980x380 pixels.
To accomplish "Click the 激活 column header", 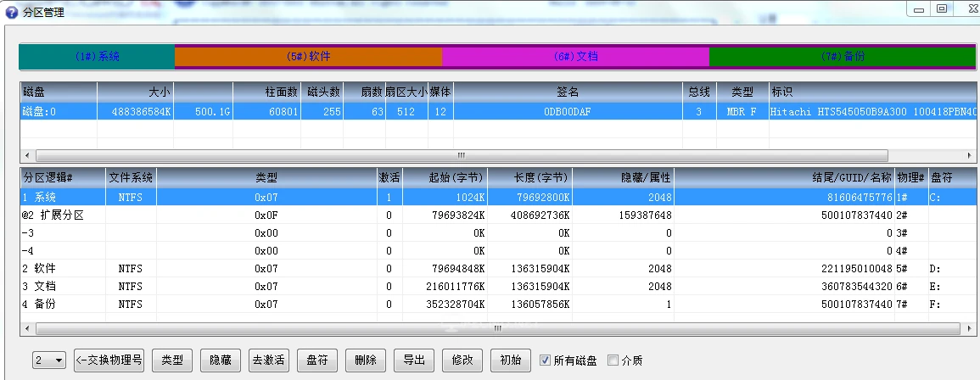I will point(389,177).
